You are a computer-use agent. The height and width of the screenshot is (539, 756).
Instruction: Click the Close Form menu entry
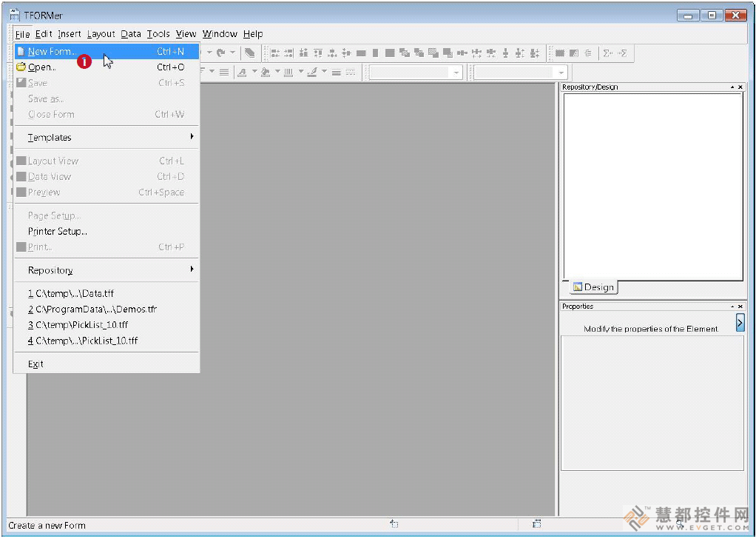pos(107,114)
